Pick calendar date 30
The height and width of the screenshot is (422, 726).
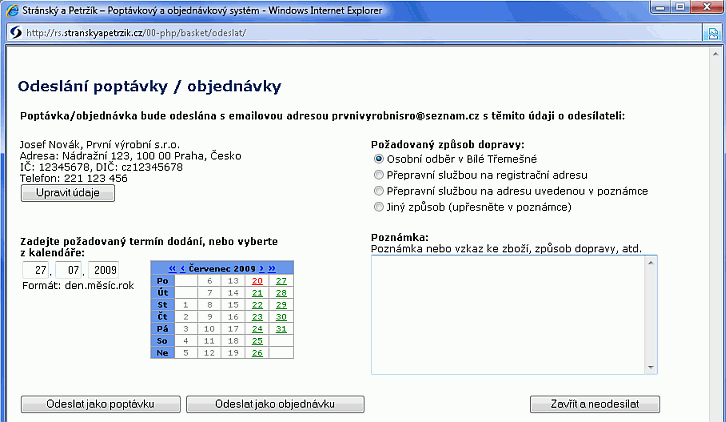coord(282,317)
